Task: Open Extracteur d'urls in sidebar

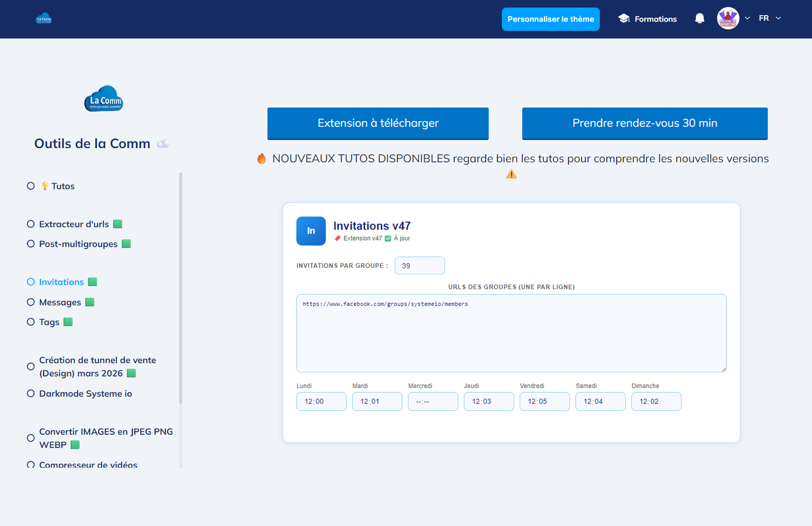Action: coord(74,224)
